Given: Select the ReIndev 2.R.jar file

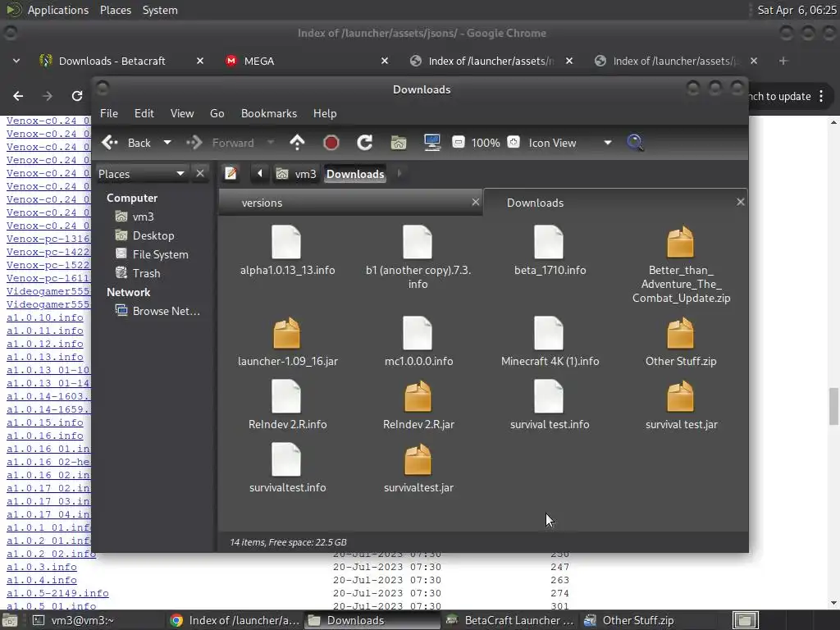Looking at the screenshot, I should pyautogui.click(x=418, y=404).
